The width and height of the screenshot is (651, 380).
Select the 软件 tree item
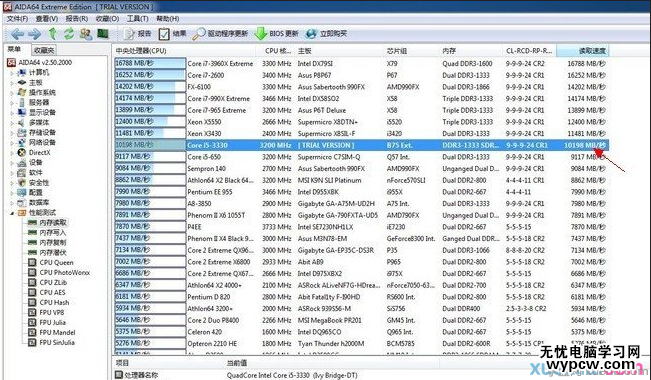[35, 172]
